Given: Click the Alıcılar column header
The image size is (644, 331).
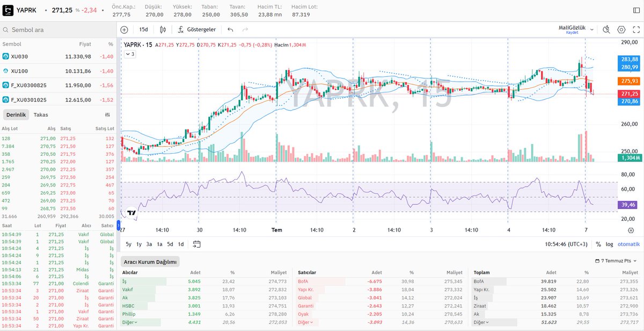Looking at the screenshot, I should click(x=130, y=272).
